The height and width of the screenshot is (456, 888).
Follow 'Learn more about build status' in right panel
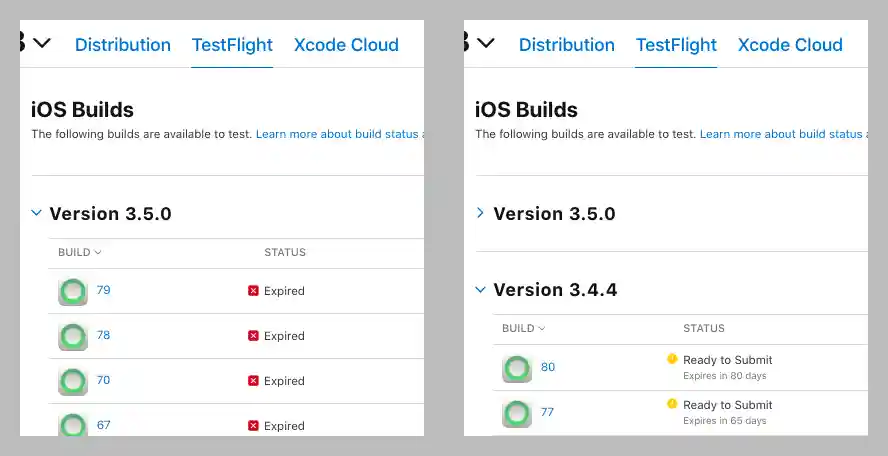(783, 134)
